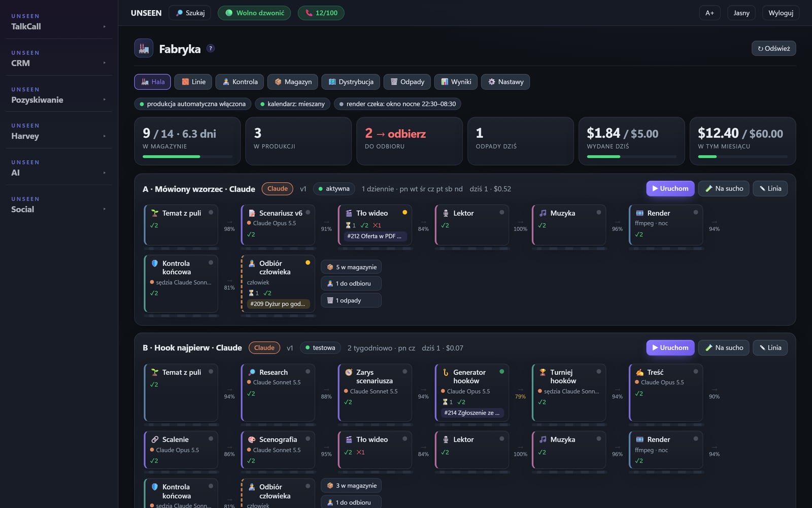Click the W magazynie progress bar
Viewport: 812px width, 508px height.
[x=187, y=156]
